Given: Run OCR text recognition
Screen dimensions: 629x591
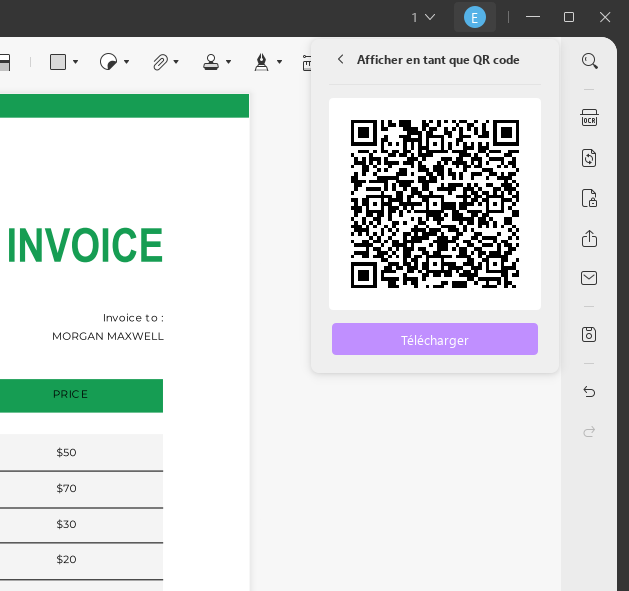Looking at the screenshot, I should pyautogui.click(x=589, y=118).
